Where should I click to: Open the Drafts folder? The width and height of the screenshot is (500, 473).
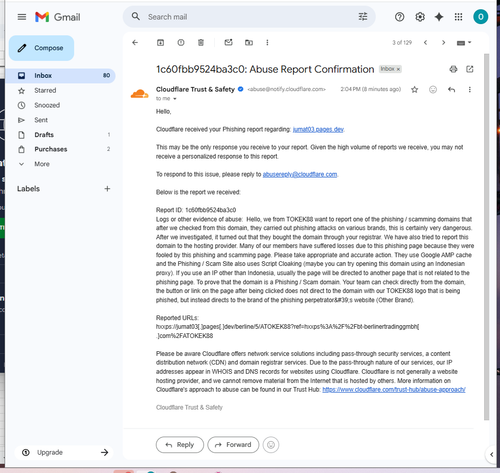[44, 135]
